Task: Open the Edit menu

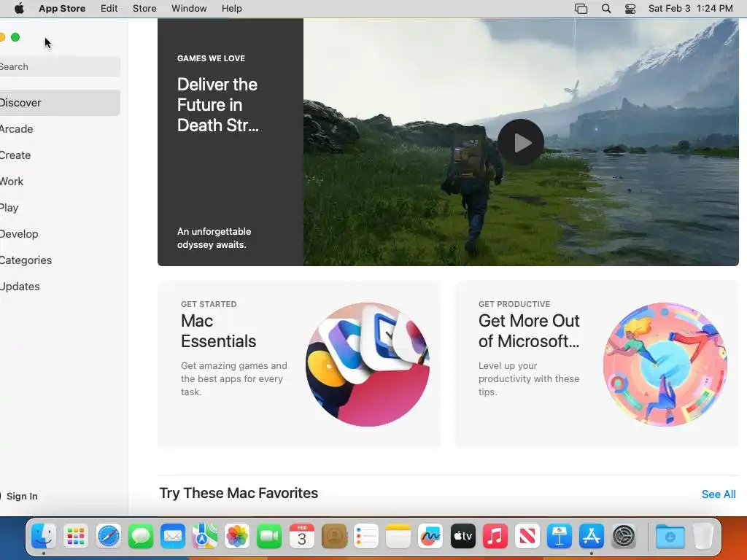Action: point(109,9)
